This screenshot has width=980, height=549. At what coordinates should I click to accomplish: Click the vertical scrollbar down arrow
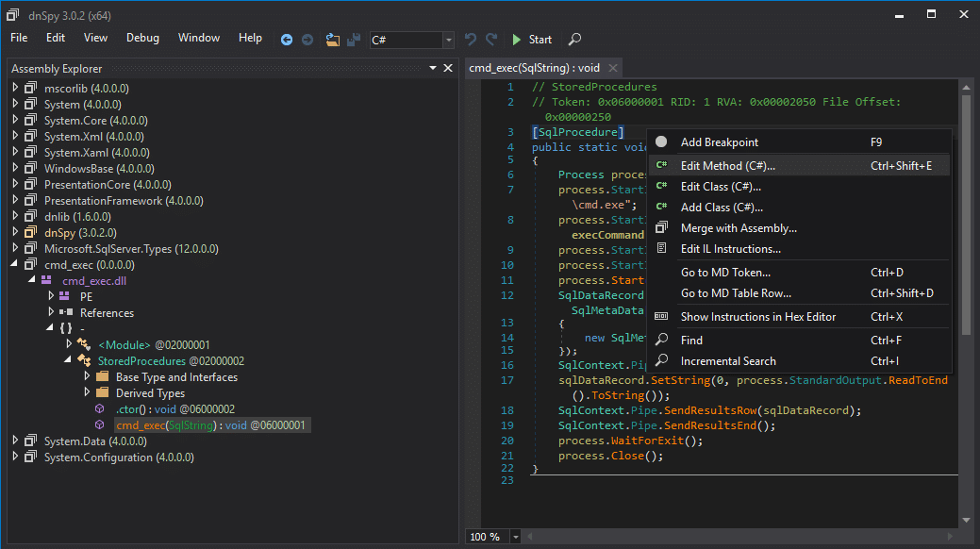[x=966, y=521]
